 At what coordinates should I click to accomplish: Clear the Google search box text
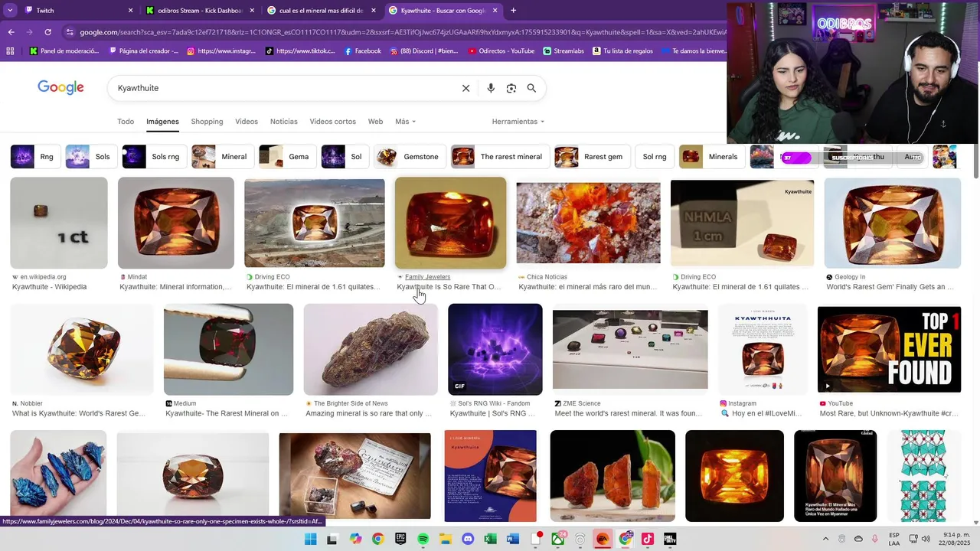tap(465, 88)
